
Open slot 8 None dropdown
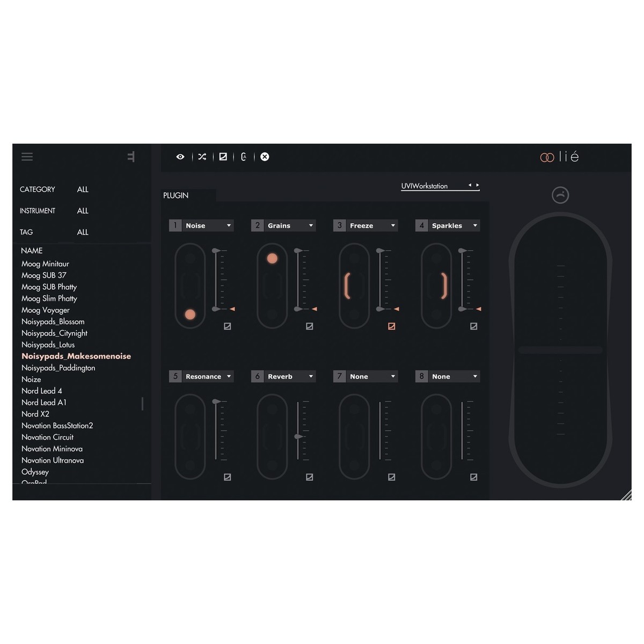(x=448, y=376)
